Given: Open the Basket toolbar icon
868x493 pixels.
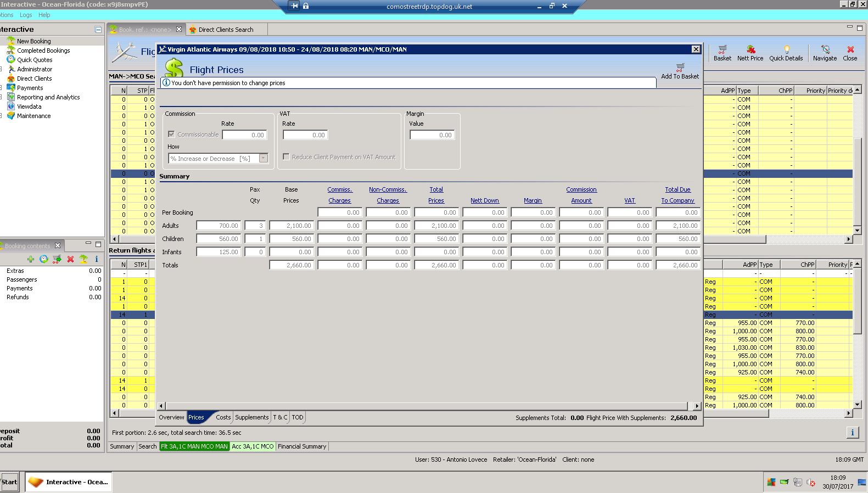Looking at the screenshot, I should 722,50.
